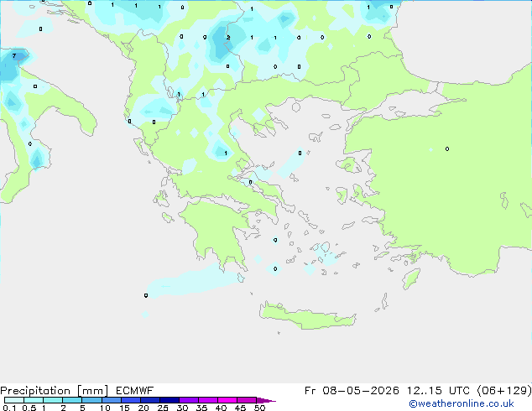This screenshot has width=532, height=411.
Task: Click the legend label '10'
Action: (x=105, y=408)
